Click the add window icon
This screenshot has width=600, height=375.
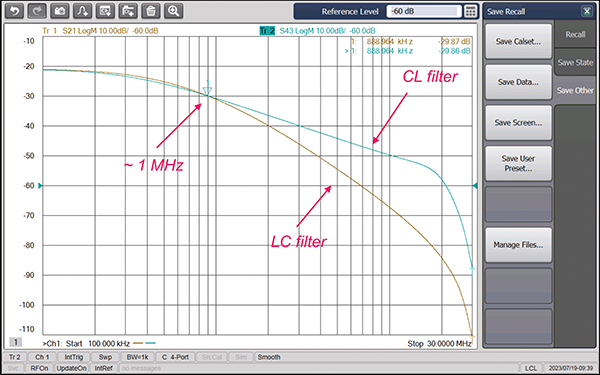[x=105, y=11]
